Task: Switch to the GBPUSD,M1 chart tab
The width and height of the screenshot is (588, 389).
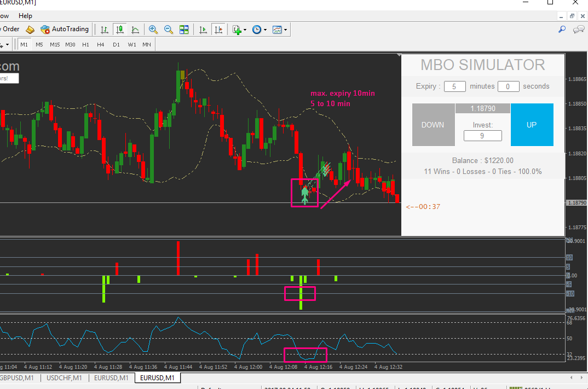Action: point(18,378)
